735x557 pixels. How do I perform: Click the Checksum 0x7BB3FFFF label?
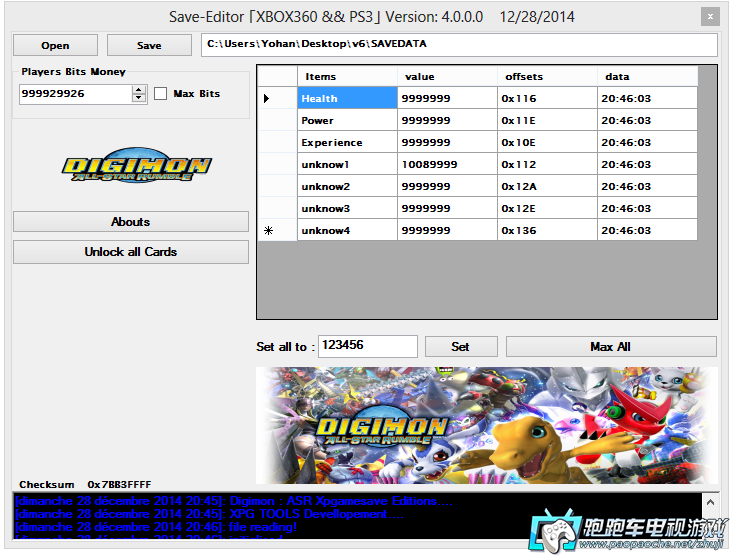point(85,484)
